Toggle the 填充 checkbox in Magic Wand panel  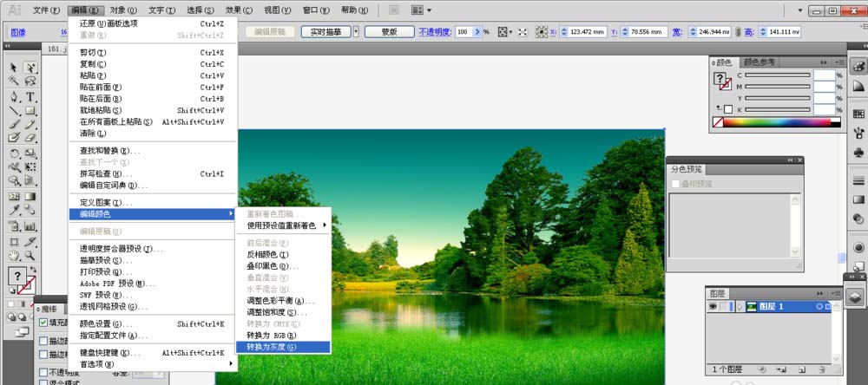tap(43, 323)
